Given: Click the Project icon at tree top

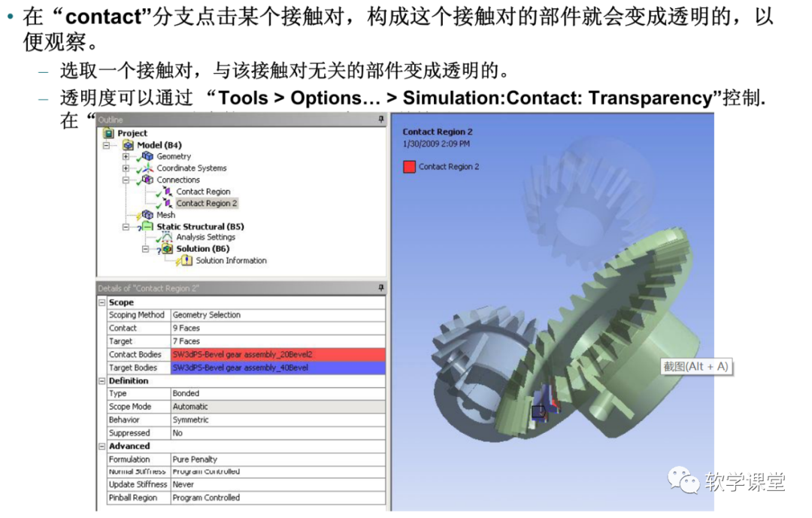Looking at the screenshot, I should [x=108, y=133].
